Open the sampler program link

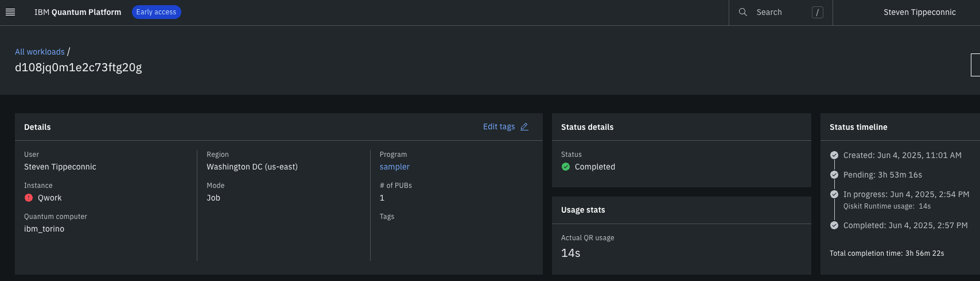click(395, 167)
